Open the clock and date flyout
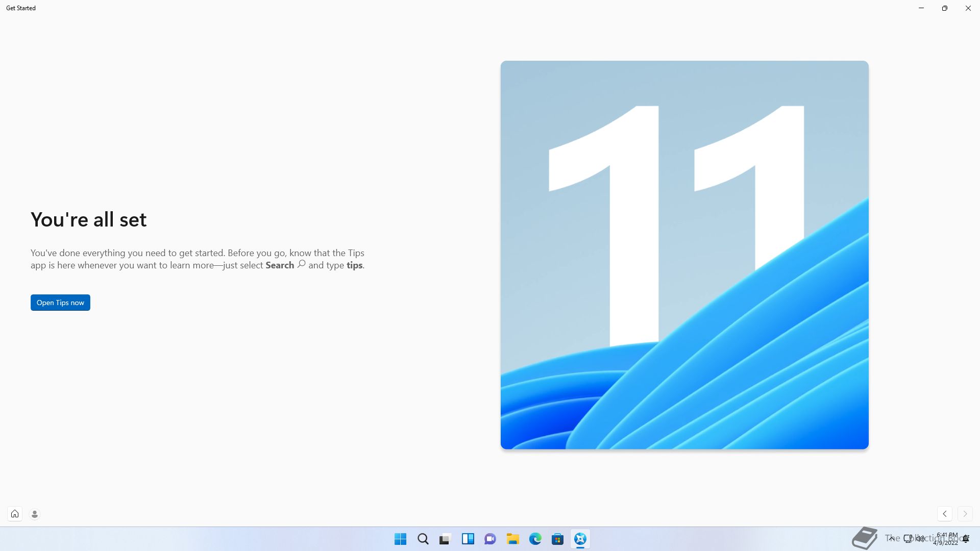The height and width of the screenshot is (551, 980). tap(946, 539)
